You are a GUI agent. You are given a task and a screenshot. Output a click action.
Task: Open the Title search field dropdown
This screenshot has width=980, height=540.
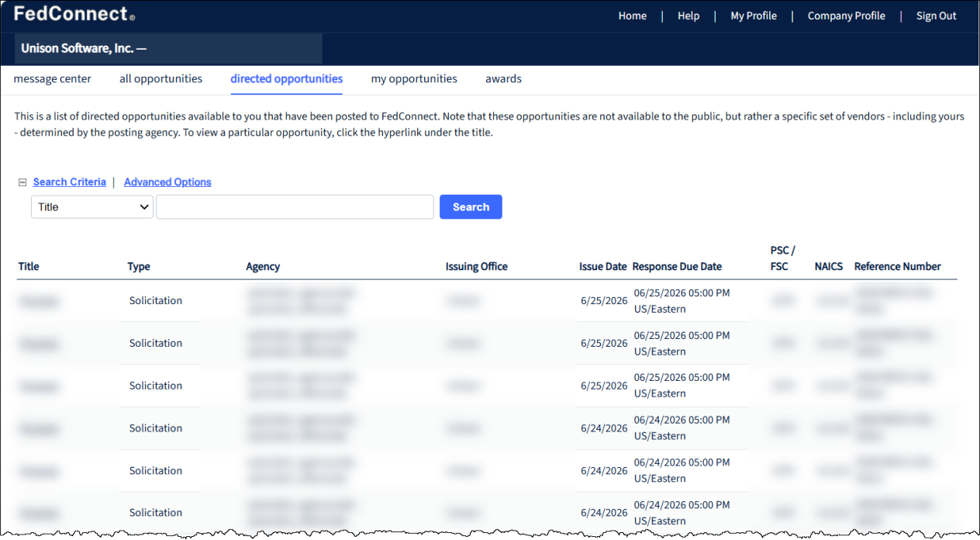coord(92,207)
